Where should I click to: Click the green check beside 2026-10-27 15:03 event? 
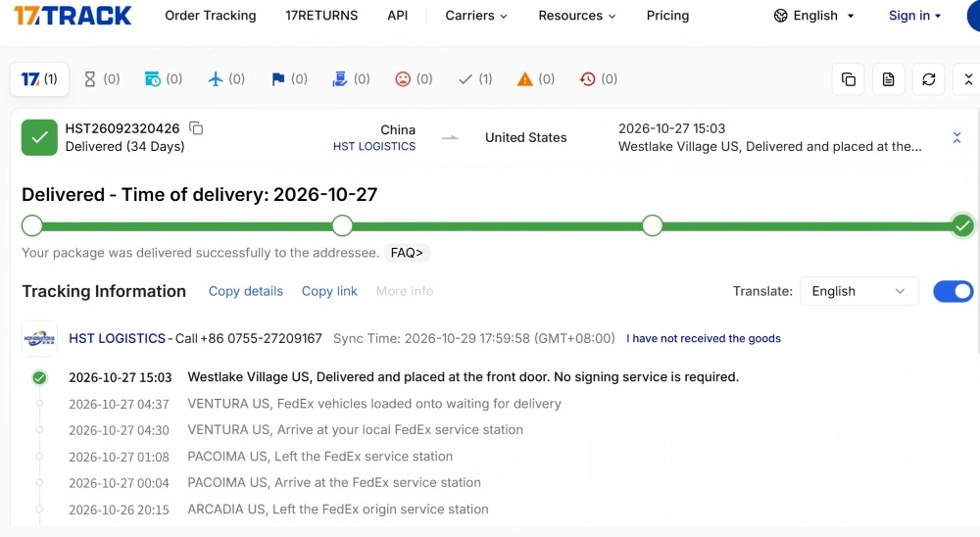tap(39, 377)
